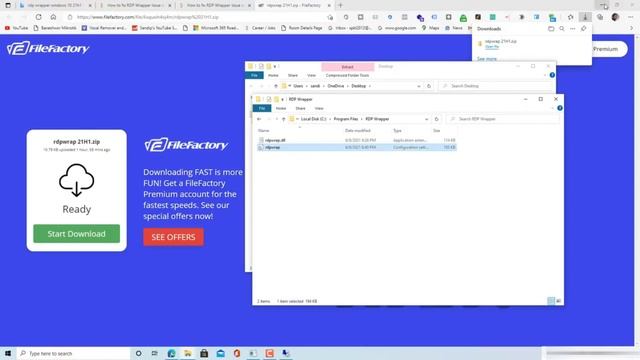
Task: Select the rdpwrap configuration settings file
Action: click(356, 147)
